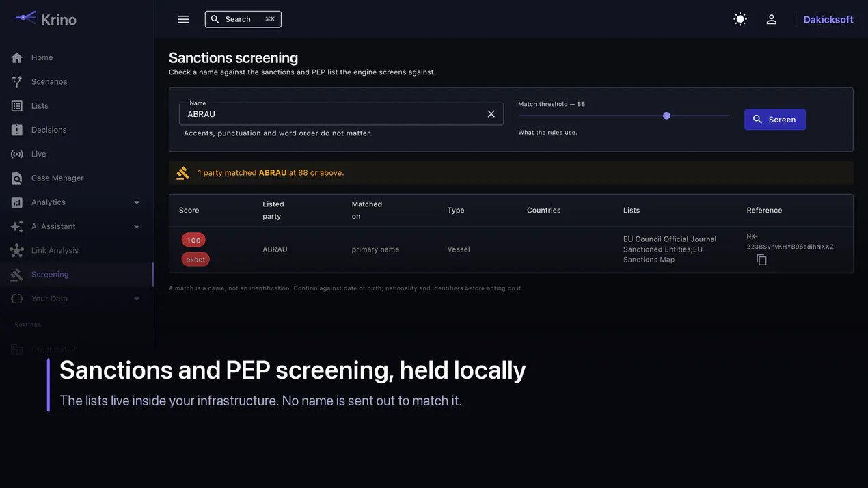Expand the Your Data submenu arrow
Viewport: 868px width, 488px height.
point(137,299)
